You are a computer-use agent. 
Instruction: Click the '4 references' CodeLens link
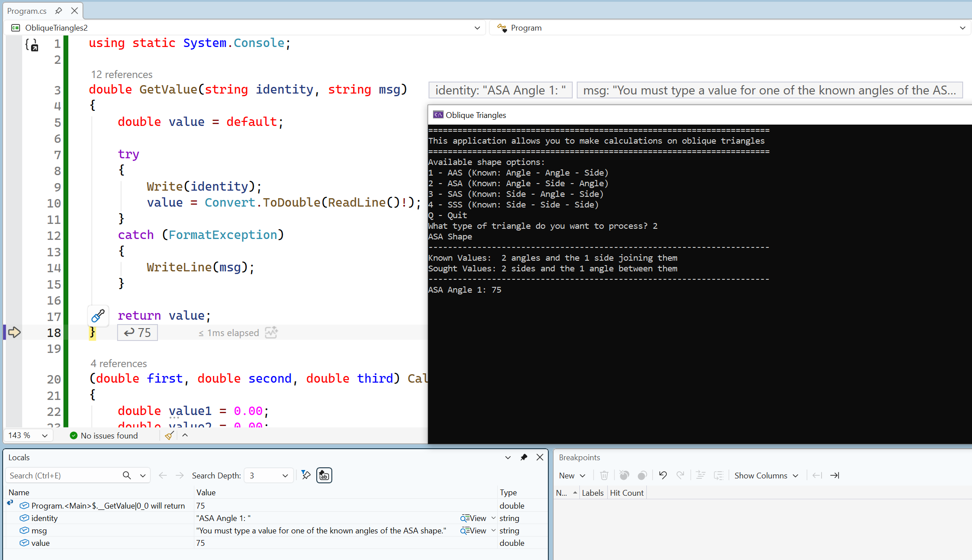click(118, 364)
